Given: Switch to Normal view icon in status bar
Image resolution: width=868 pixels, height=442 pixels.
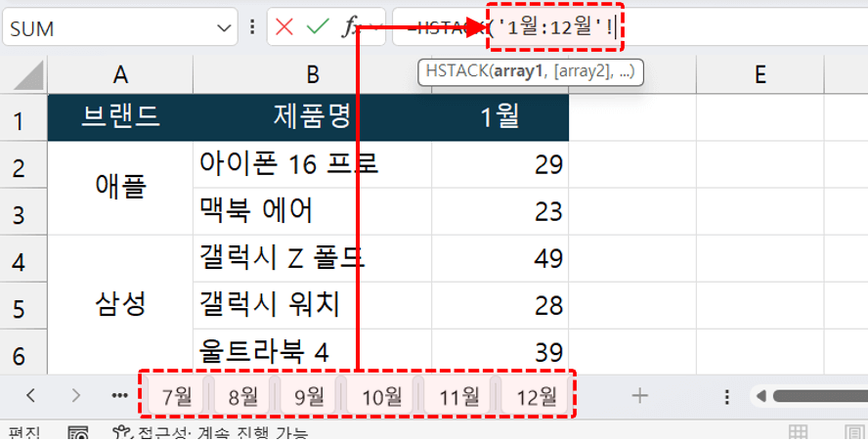Looking at the screenshot, I should coord(798,433).
